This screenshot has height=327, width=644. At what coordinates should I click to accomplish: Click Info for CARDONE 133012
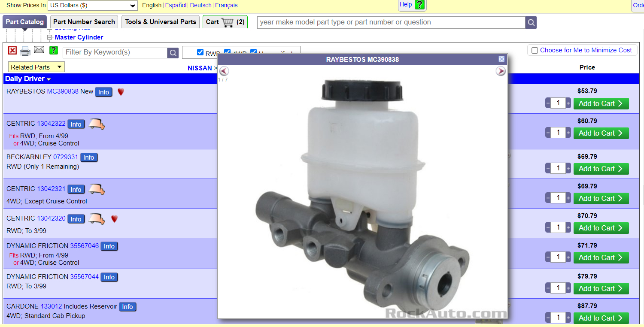coord(128,307)
